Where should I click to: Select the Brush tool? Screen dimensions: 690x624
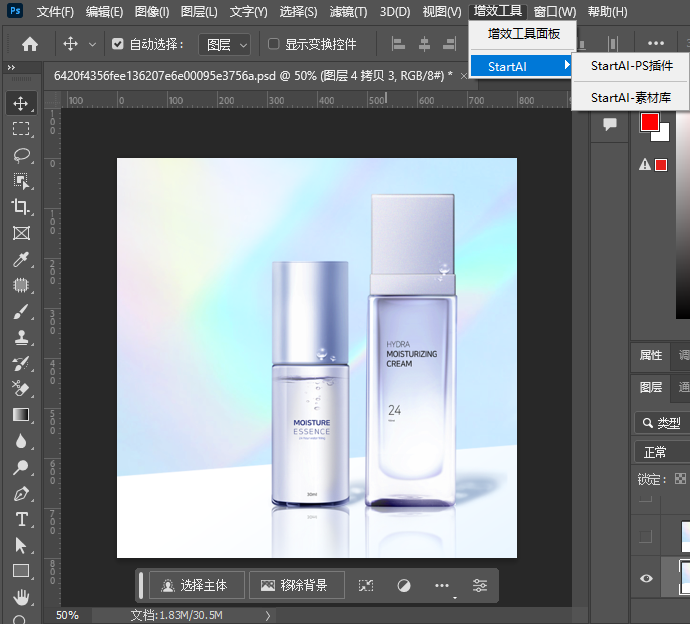pyautogui.click(x=21, y=312)
